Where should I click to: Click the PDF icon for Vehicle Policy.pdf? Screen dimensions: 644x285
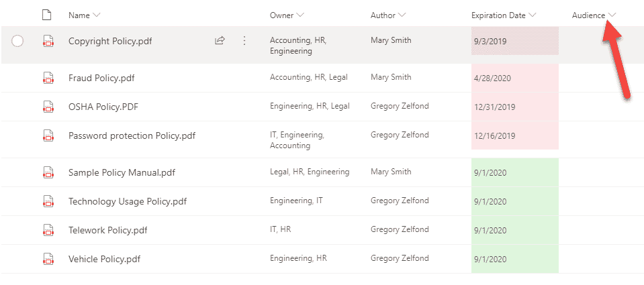48,259
